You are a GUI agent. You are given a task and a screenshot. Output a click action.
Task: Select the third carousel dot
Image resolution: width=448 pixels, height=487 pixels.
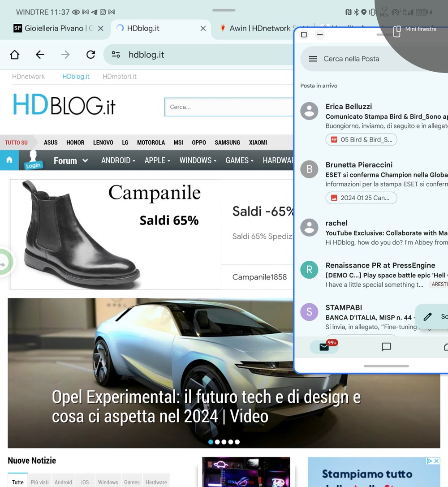tap(224, 442)
